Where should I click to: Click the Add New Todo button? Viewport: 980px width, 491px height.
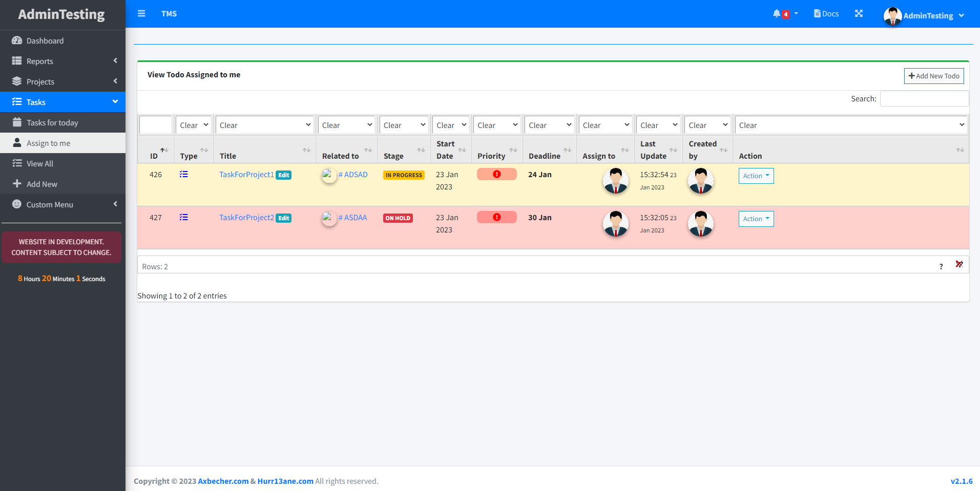(933, 76)
